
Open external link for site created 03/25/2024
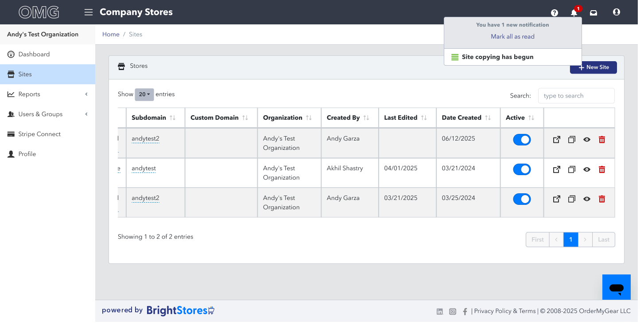(557, 199)
